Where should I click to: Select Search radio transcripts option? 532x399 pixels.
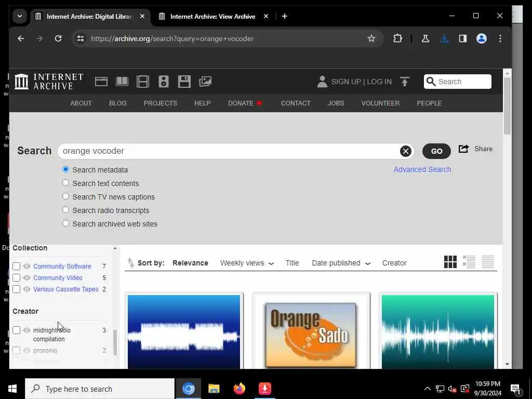pos(65,210)
